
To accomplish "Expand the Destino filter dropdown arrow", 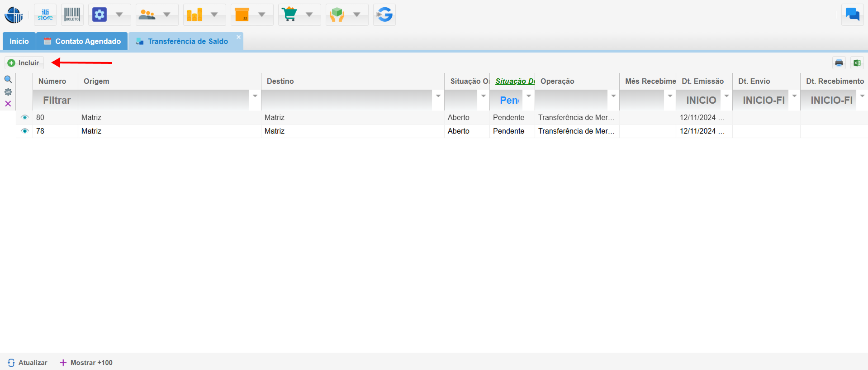I will [x=438, y=96].
